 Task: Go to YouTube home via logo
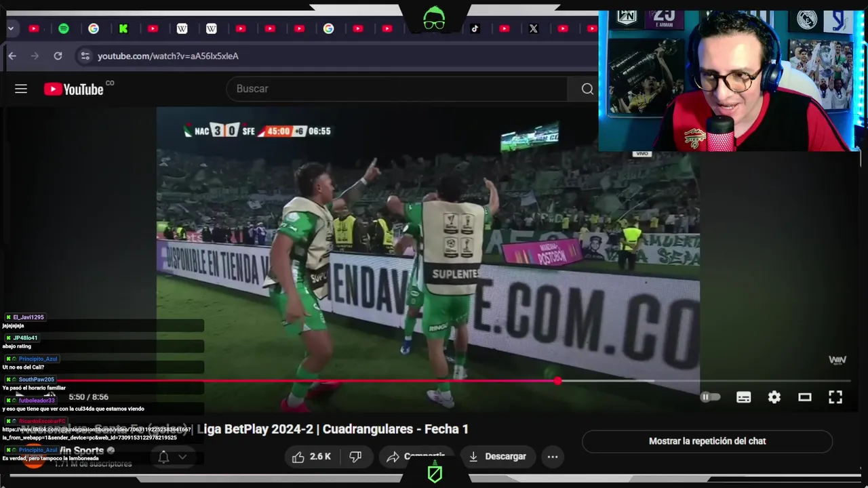pos(75,89)
